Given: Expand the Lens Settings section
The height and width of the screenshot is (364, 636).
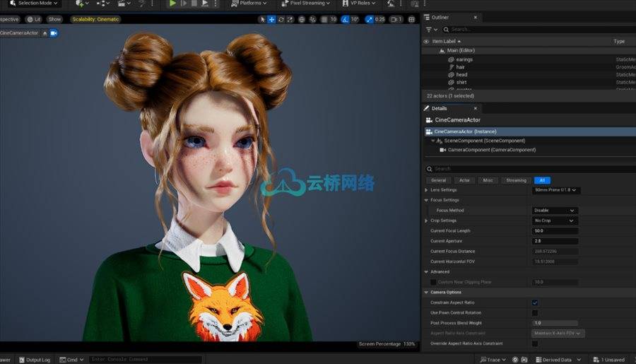Looking at the screenshot, I should coord(426,190).
